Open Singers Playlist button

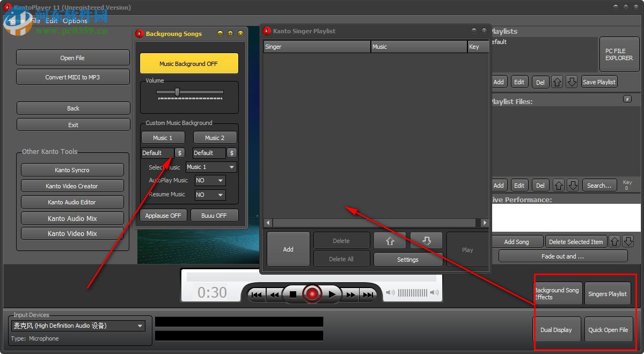pyautogui.click(x=608, y=294)
